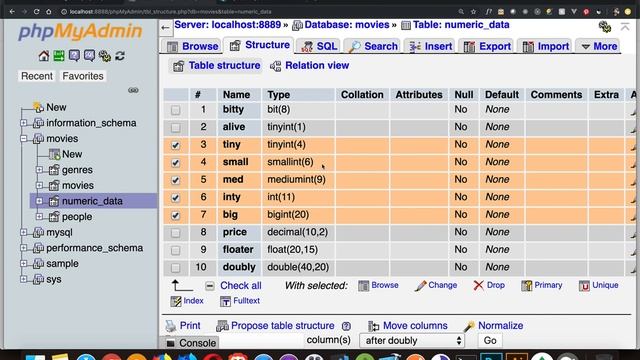Click the Relation view icon

(276, 66)
